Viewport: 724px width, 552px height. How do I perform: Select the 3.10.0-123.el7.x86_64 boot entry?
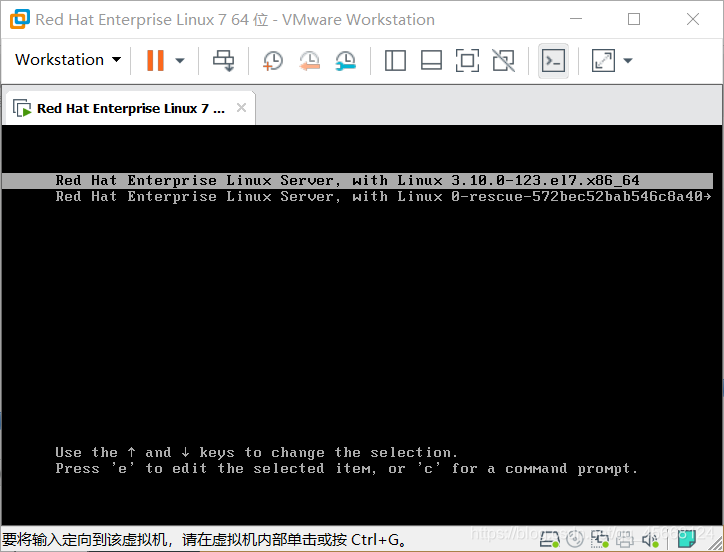click(357, 181)
